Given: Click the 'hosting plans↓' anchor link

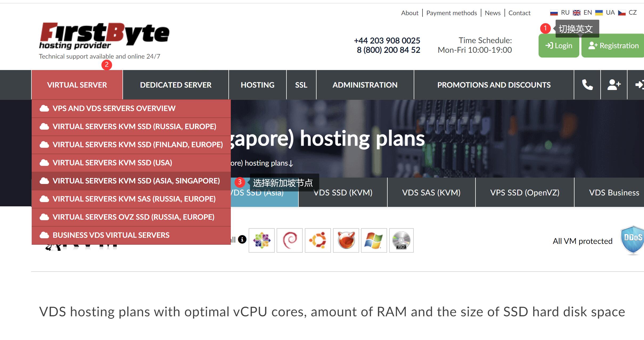Looking at the screenshot, I should [x=262, y=163].
